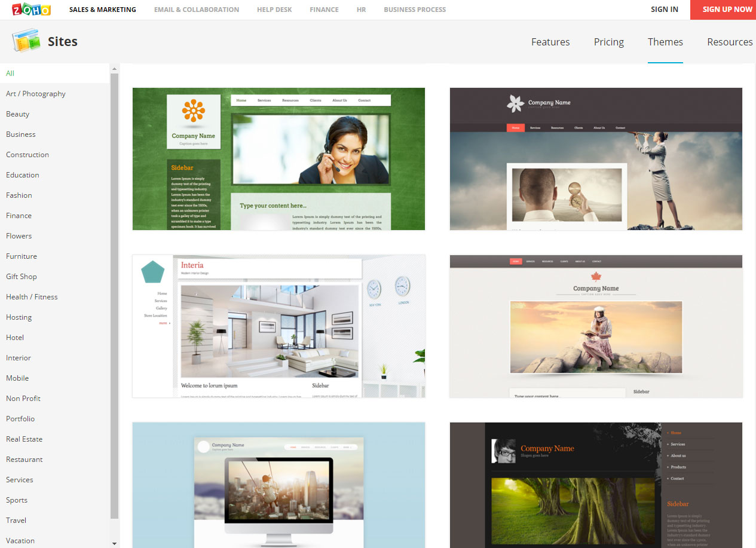Click the Zoho Sites product icon
Image resolution: width=756 pixels, height=548 pixels.
tap(26, 41)
